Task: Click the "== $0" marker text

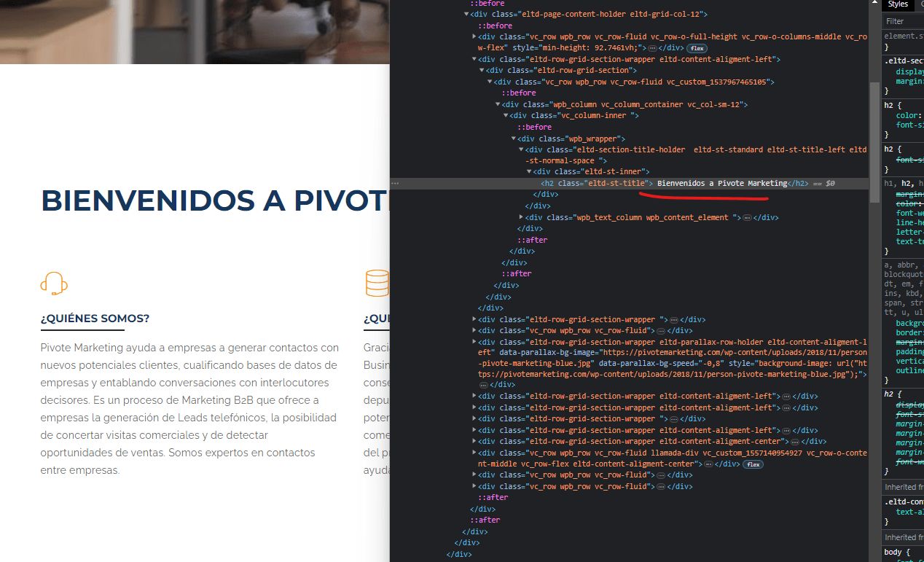Action: tap(824, 184)
